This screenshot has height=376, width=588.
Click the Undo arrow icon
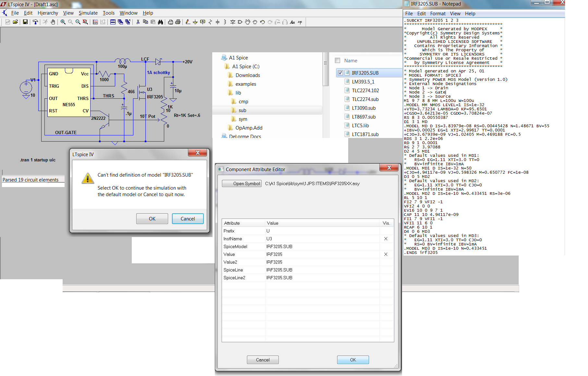click(263, 22)
